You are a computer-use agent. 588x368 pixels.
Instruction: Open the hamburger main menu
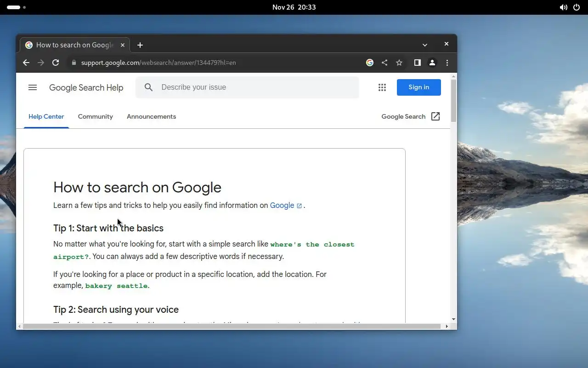click(33, 87)
